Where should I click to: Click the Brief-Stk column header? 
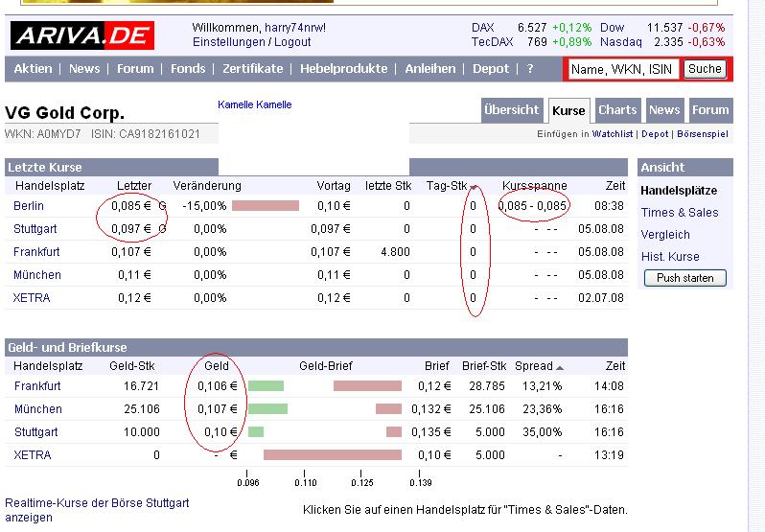point(484,366)
